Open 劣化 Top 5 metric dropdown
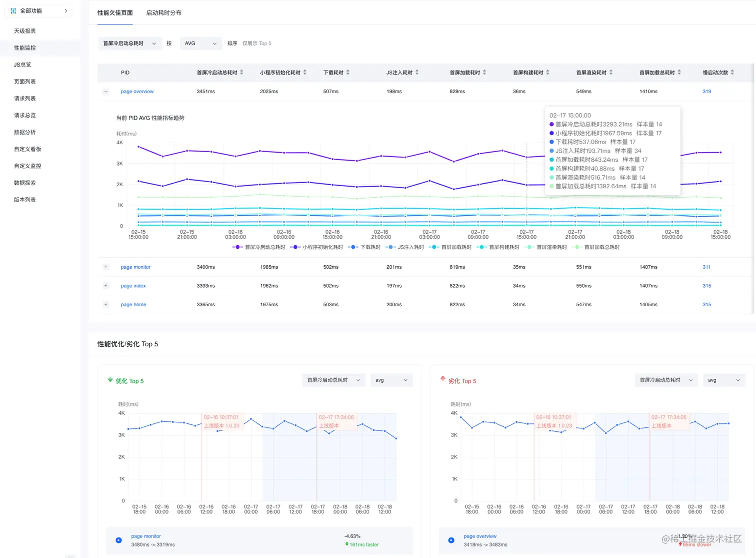The image size is (756, 558). 666,380
